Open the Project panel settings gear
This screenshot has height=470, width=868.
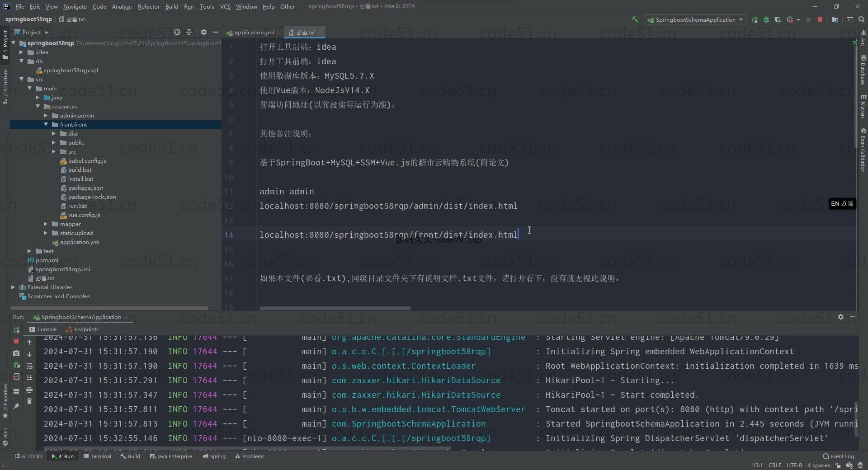click(x=203, y=32)
